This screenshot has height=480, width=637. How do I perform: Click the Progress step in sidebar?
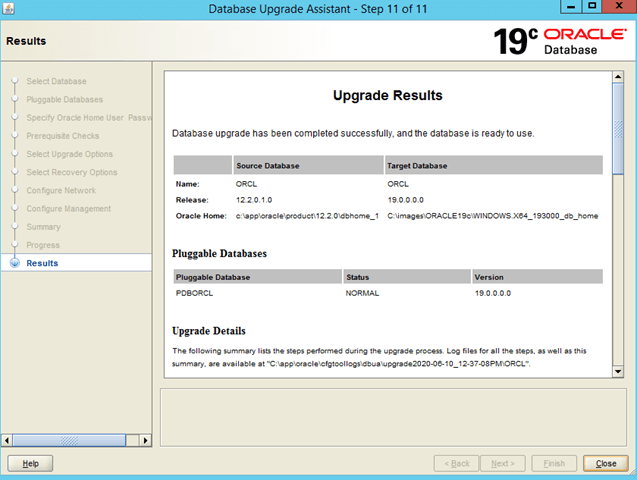(x=43, y=245)
